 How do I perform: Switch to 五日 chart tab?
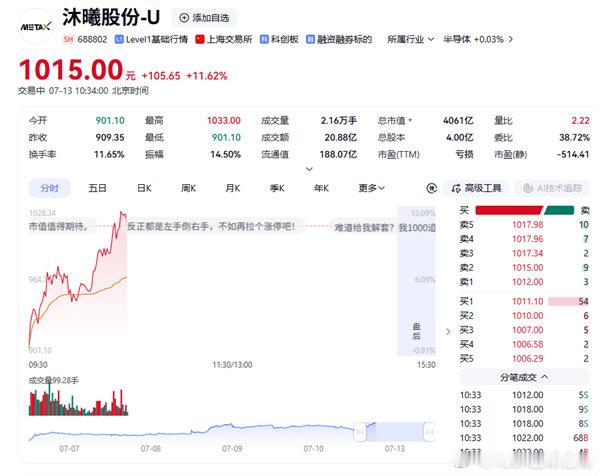click(97, 188)
